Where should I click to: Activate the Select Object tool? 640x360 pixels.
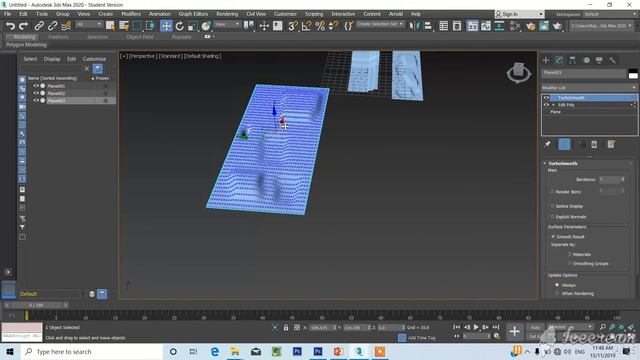pos(110,26)
